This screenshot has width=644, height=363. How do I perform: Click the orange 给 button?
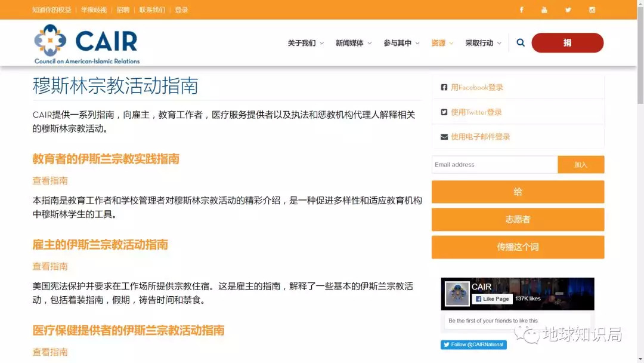(518, 192)
